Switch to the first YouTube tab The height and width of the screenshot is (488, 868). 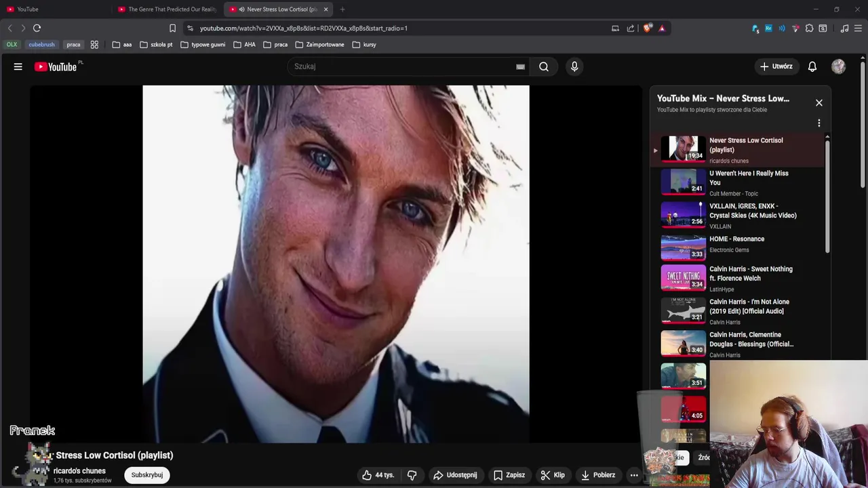[x=56, y=9]
